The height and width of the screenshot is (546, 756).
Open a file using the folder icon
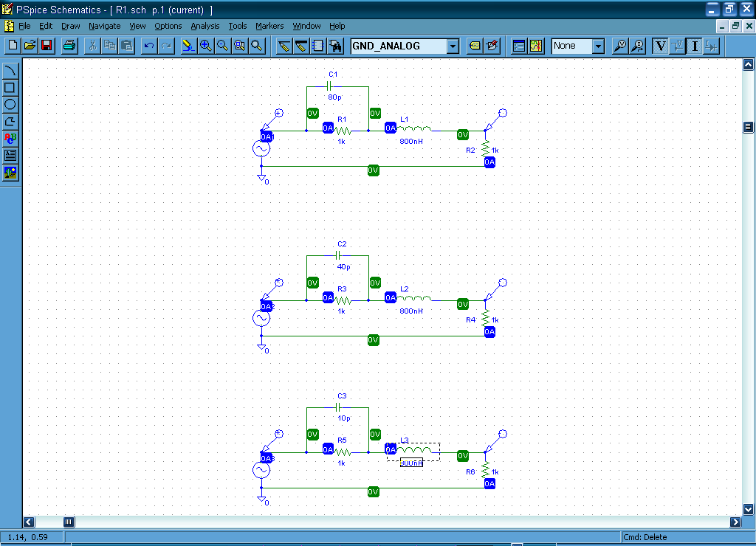click(30, 46)
